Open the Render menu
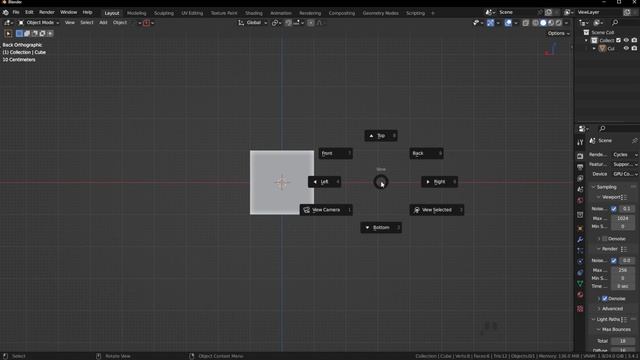The image size is (640, 360). pos(47,12)
